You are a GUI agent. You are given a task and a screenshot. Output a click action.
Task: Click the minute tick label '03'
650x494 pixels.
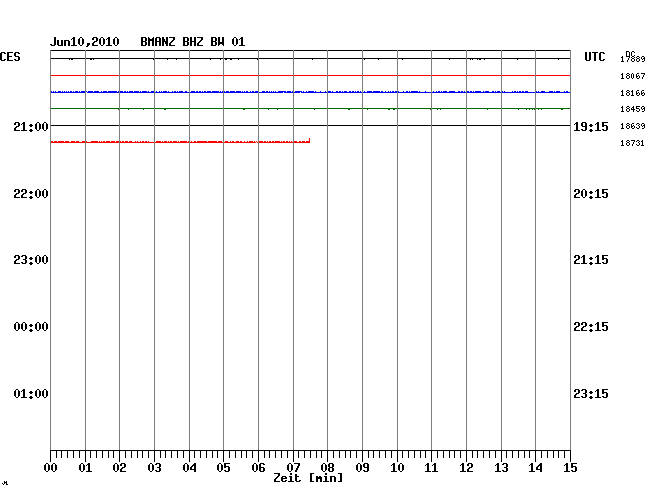[155, 468]
